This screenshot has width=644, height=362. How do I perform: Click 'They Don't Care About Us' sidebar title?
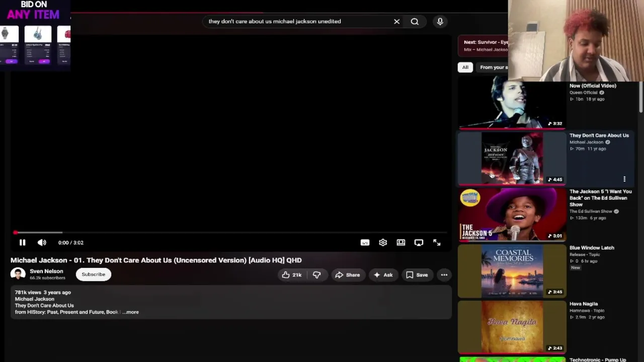[599, 136]
